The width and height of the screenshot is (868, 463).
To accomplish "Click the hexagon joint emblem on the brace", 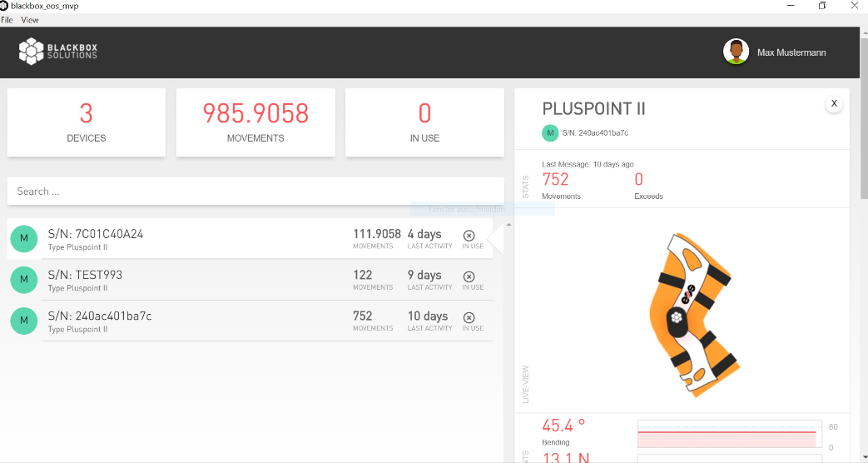I will pyautogui.click(x=677, y=317).
